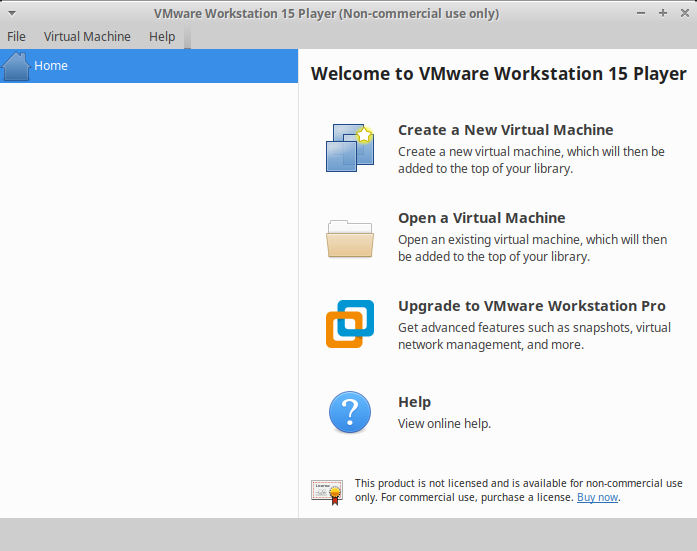This screenshot has width=697, height=551.
Task: Click the Create a New Virtual Machine icon
Action: (x=350, y=148)
